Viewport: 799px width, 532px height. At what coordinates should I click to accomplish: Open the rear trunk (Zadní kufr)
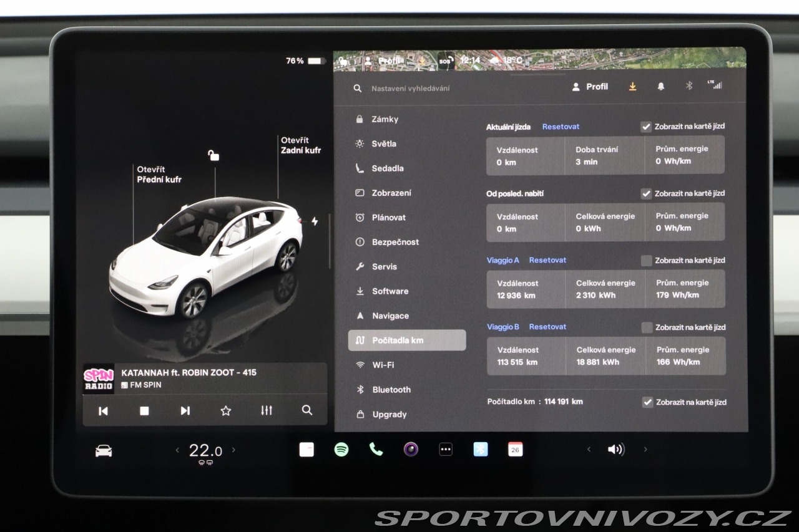(301, 145)
